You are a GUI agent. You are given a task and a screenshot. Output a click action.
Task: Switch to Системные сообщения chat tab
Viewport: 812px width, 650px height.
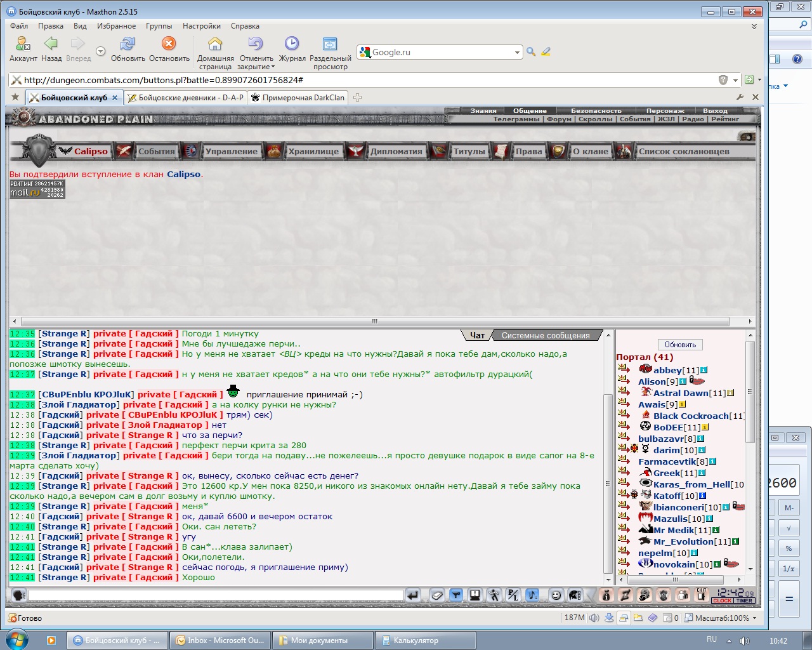(x=546, y=335)
